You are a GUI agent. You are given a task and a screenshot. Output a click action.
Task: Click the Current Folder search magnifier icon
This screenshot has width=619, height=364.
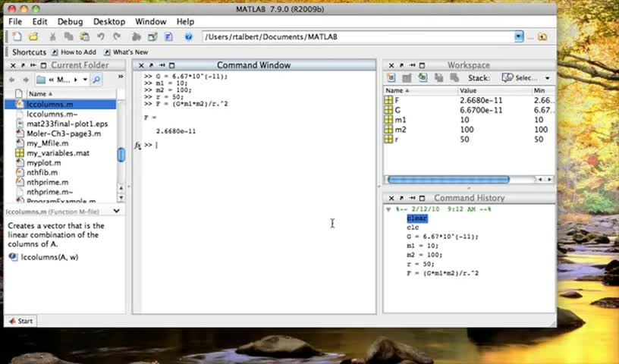(96, 80)
